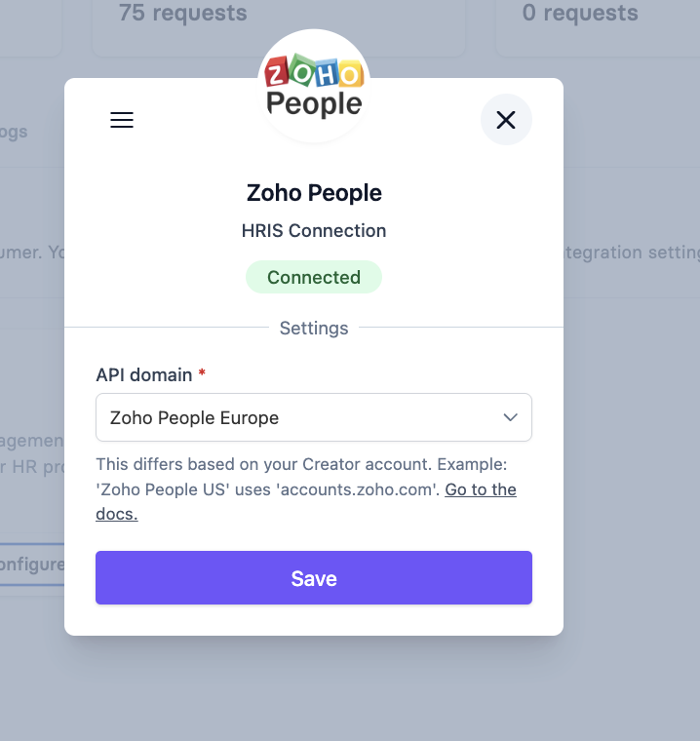Screen dimensions: 700x741
Task: Switch to the partially hidden Logs tab
Action: (14, 132)
